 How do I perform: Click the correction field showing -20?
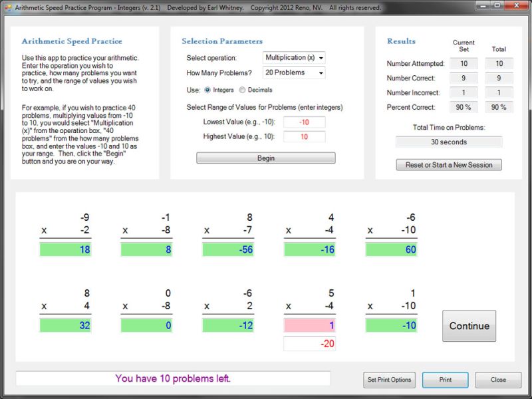coord(310,344)
